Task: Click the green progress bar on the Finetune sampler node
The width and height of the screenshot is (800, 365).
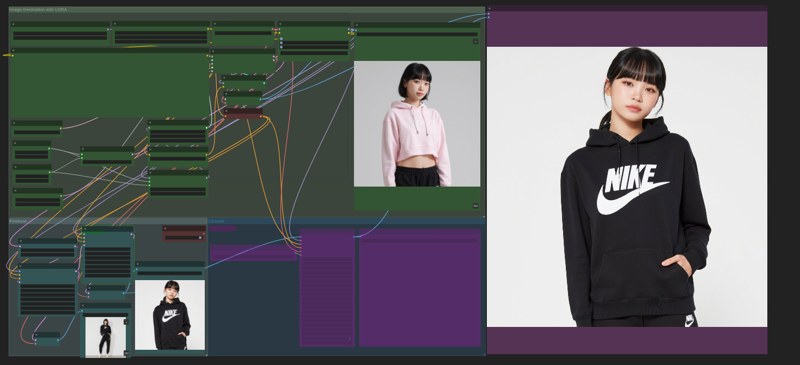Action: click(94, 232)
